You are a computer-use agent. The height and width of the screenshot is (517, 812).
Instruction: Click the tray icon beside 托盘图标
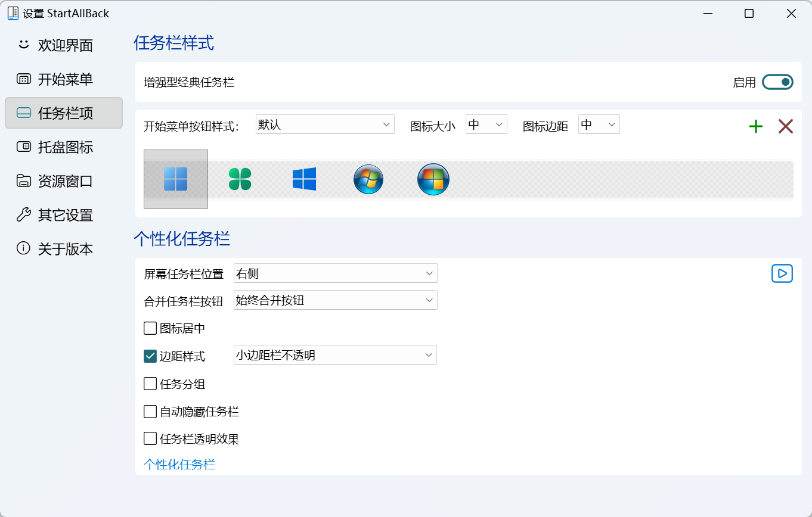(23, 147)
